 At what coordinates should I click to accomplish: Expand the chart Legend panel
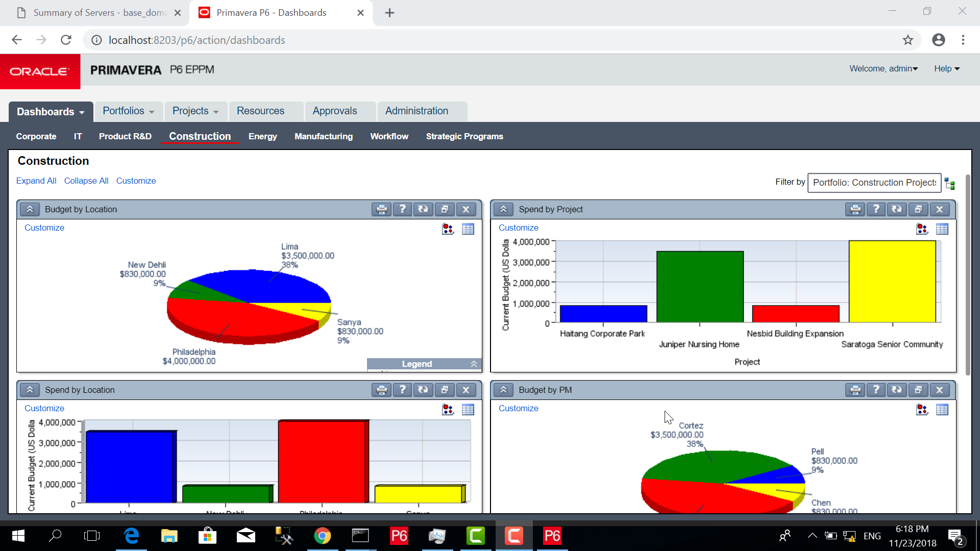tap(474, 364)
